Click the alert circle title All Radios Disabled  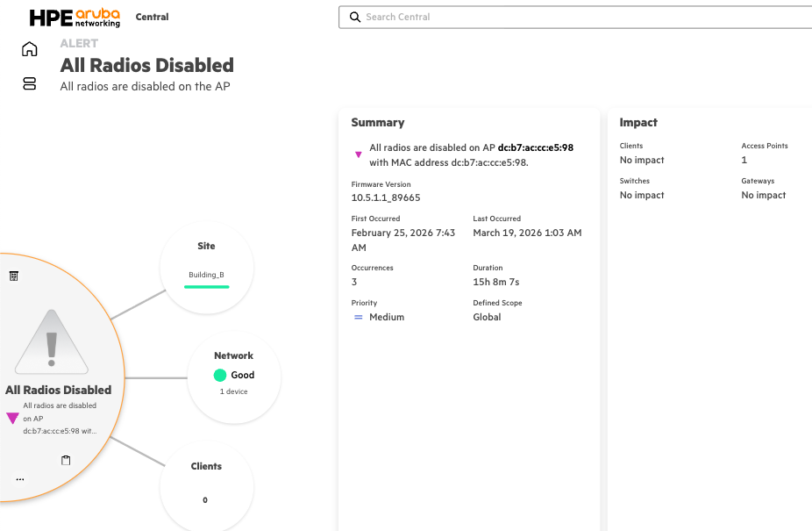click(59, 390)
